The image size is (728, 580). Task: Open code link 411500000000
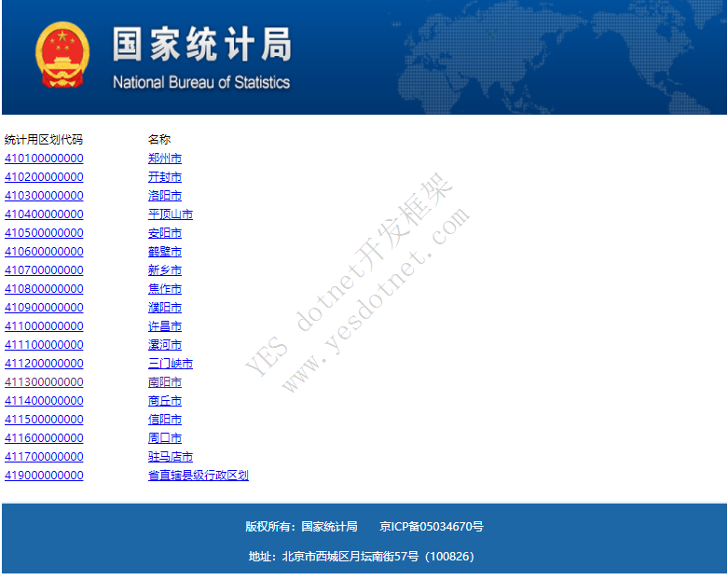coord(44,420)
